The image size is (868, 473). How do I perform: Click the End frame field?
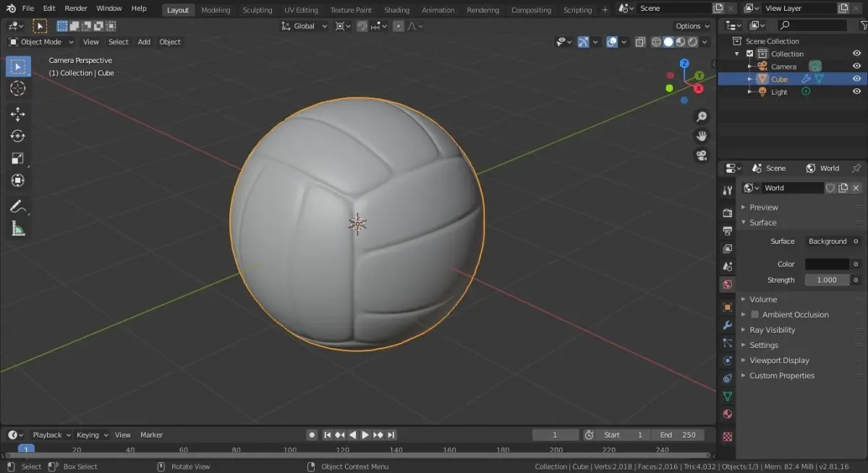pyautogui.click(x=678, y=435)
